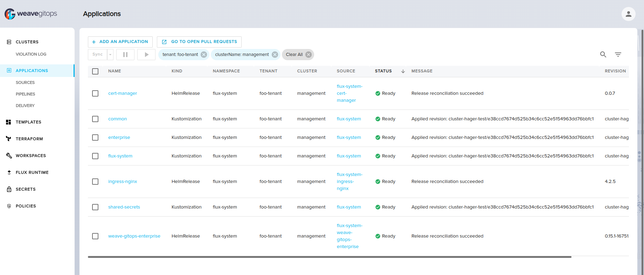Click the Clear All chip's x icon
The image size is (644, 275).
pyautogui.click(x=309, y=55)
